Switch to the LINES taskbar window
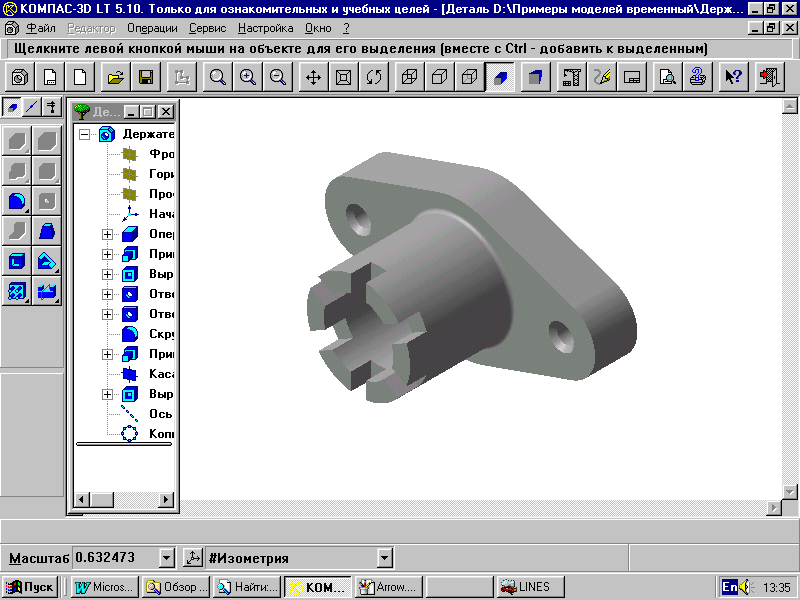This screenshot has height=600, width=800. (x=531, y=587)
